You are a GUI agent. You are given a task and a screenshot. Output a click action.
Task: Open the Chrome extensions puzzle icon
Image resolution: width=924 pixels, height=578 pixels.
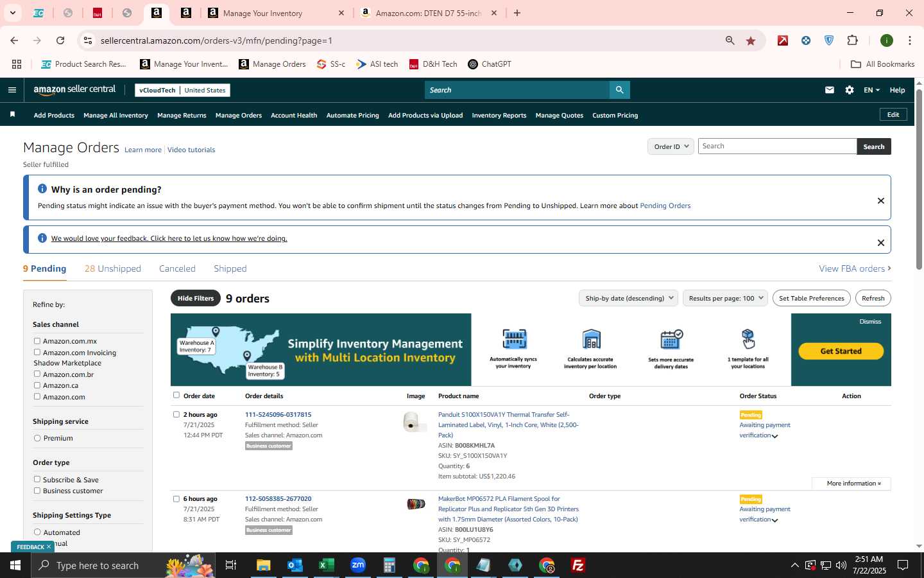853,40
